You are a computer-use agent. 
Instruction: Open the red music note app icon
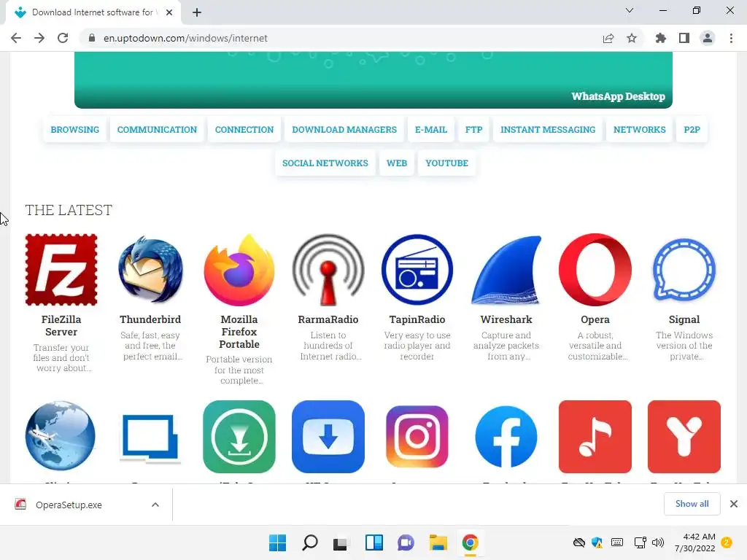[x=595, y=437]
